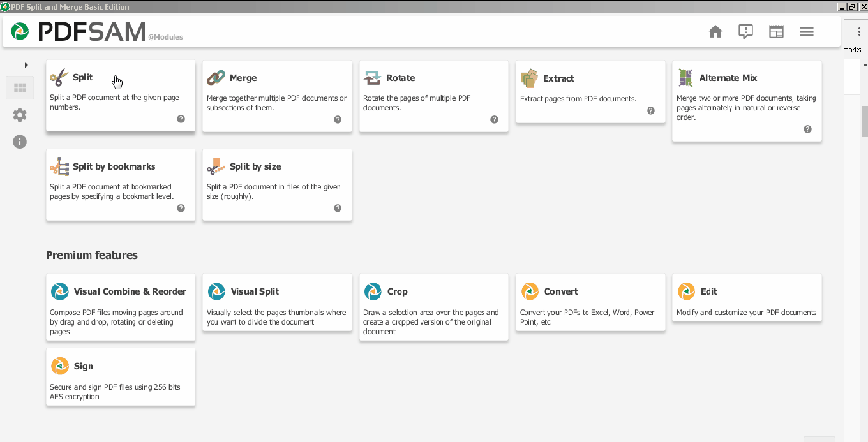Click the vertical scrollbar on right edge
868x442 pixels.
(x=865, y=122)
